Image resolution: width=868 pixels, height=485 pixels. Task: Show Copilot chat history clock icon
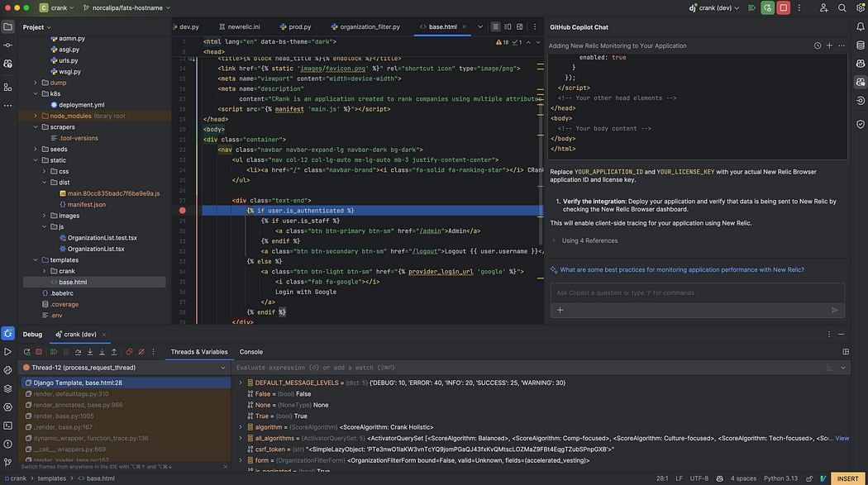coord(817,46)
